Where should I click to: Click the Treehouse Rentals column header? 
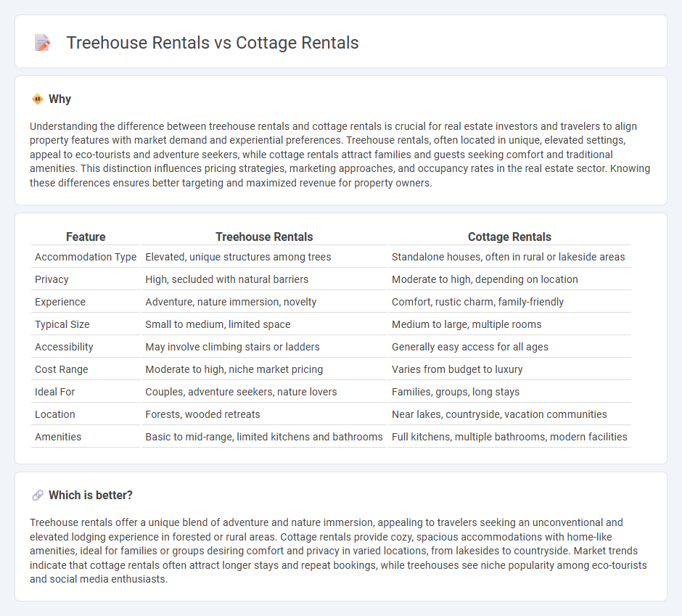(264, 237)
